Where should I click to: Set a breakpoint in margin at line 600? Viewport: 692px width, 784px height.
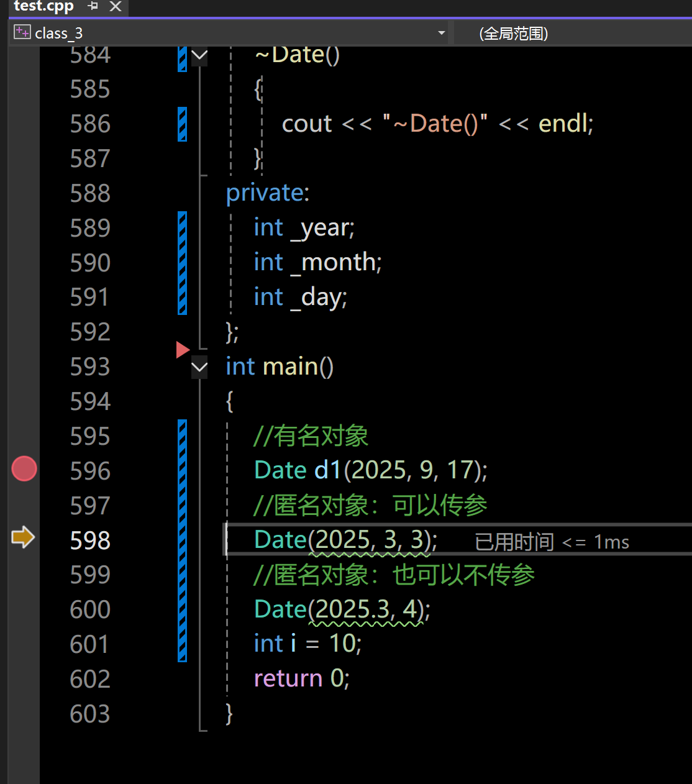[x=24, y=609]
